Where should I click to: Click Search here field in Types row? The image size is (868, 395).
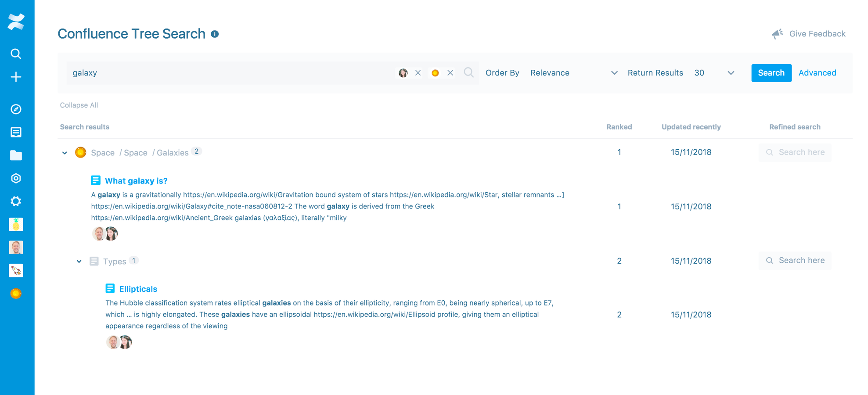coord(795,261)
